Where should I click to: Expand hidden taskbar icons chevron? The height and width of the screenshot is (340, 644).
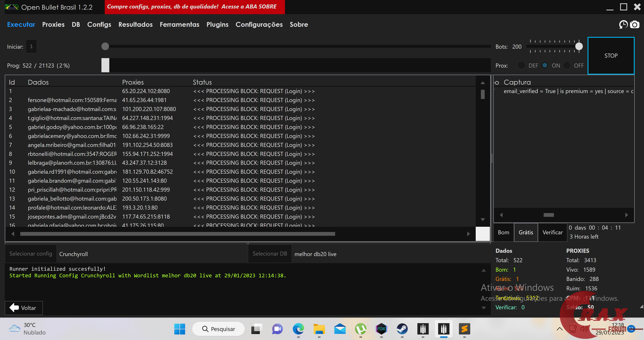coord(560,329)
